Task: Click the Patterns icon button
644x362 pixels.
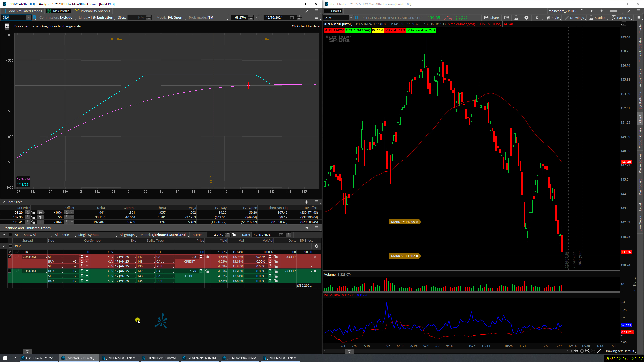Action: [x=621, y=18]
